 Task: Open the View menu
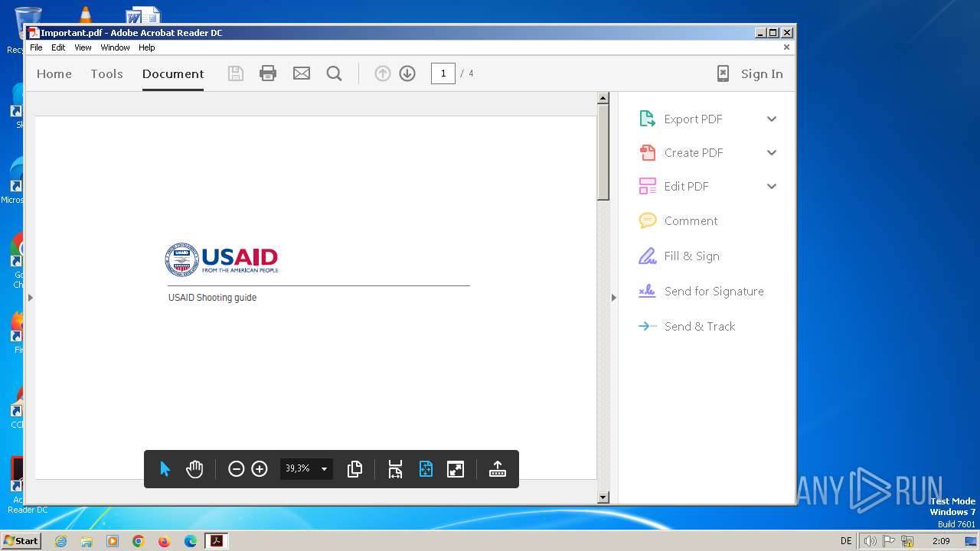(x=83, y=47)
